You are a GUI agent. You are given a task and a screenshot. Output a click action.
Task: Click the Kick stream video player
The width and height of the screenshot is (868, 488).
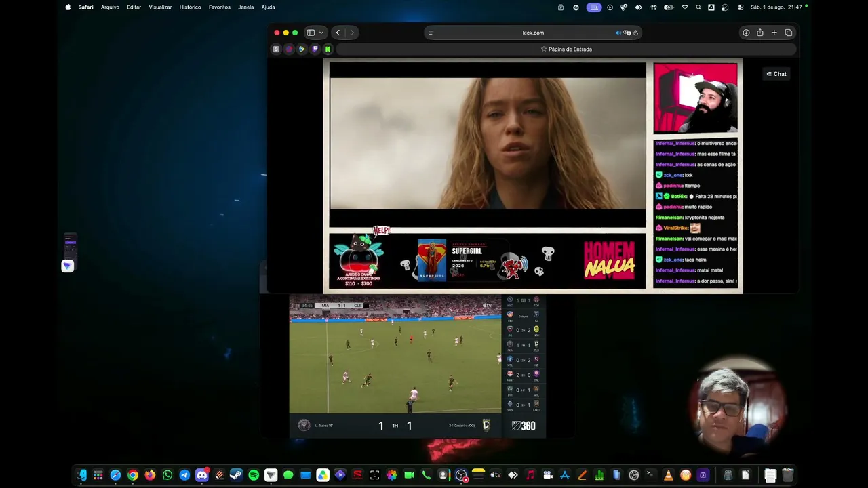(488, 144)
